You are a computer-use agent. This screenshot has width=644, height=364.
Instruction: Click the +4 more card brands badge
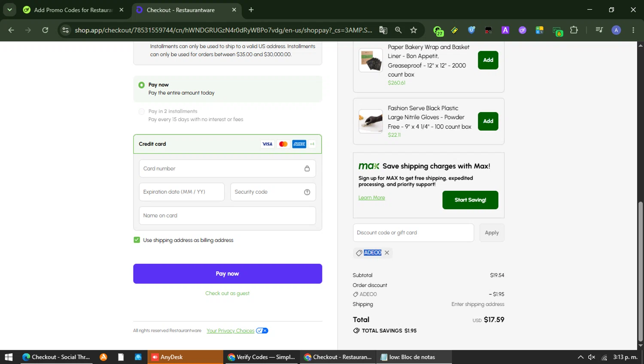(x=312, y=144)
